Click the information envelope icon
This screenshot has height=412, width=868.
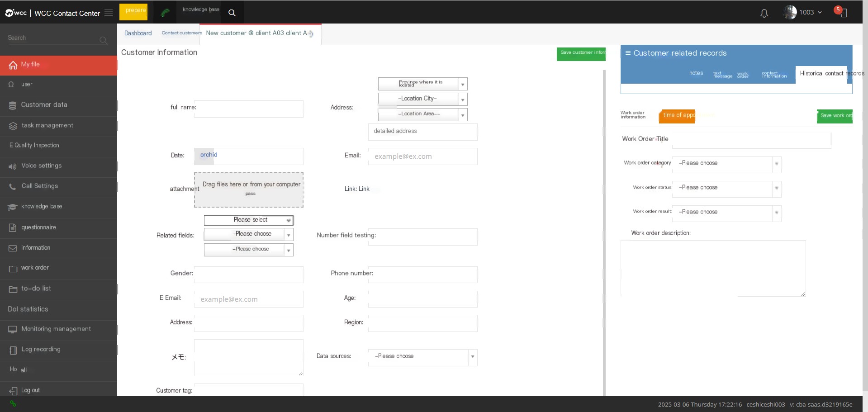pos(13,248)
